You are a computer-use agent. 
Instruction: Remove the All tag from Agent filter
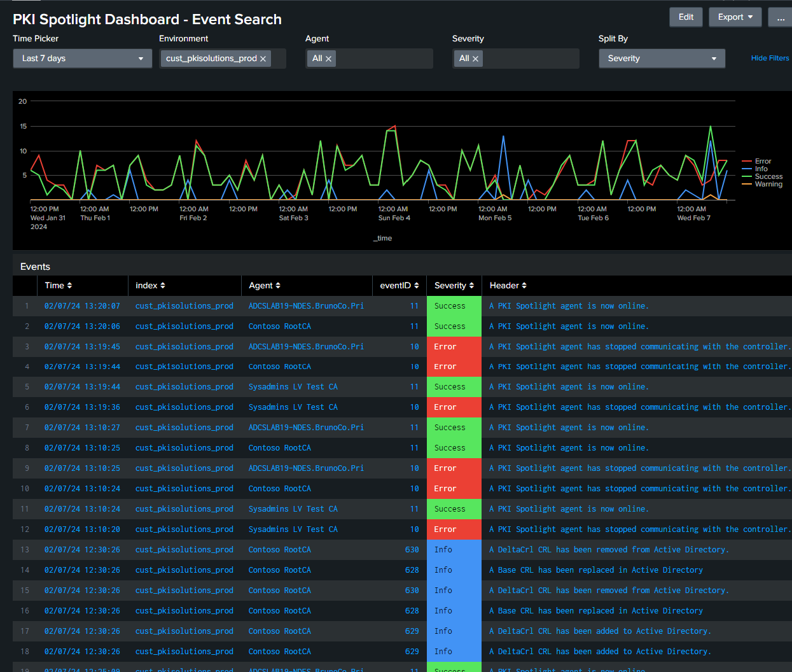(328, 59)
